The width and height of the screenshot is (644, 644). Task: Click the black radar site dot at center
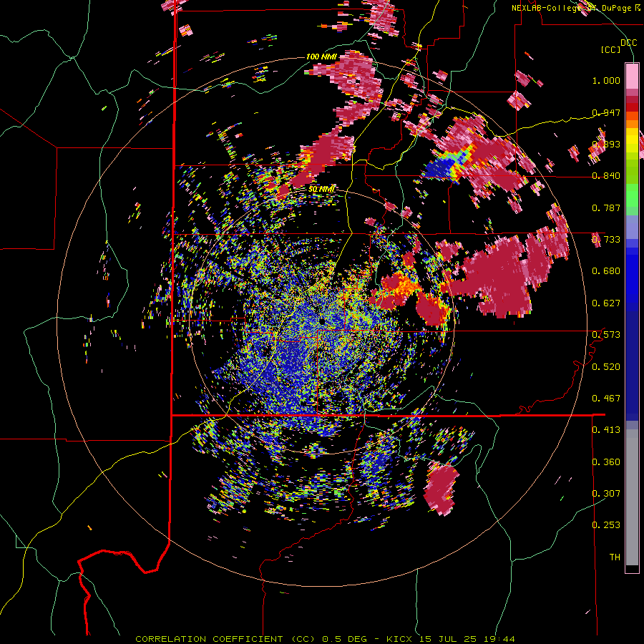pyautogui.click(x=321, y=320)
